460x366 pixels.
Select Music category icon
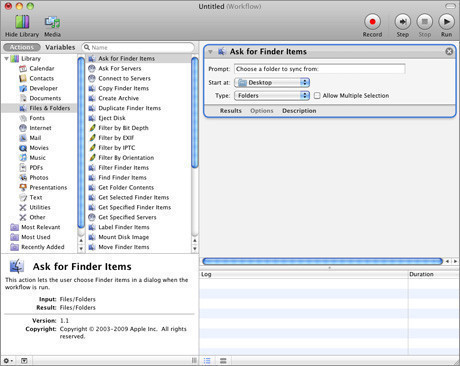23,158
